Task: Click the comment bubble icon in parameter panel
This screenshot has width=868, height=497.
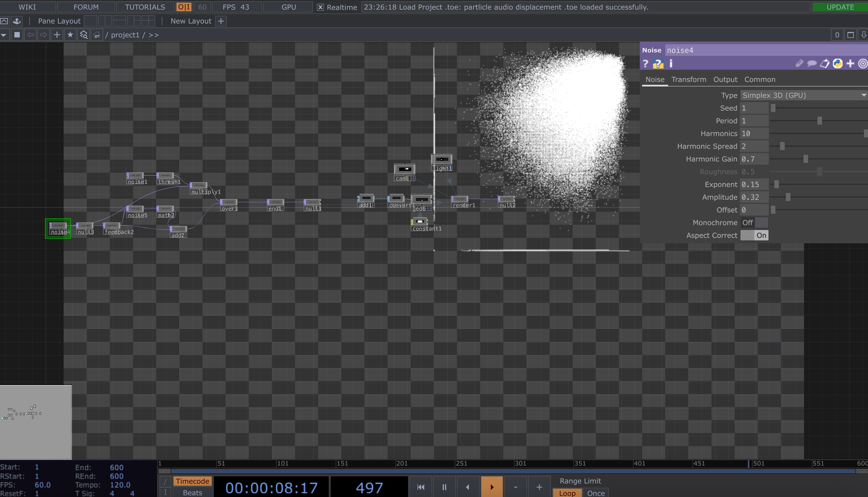Action: coord(812,64)
